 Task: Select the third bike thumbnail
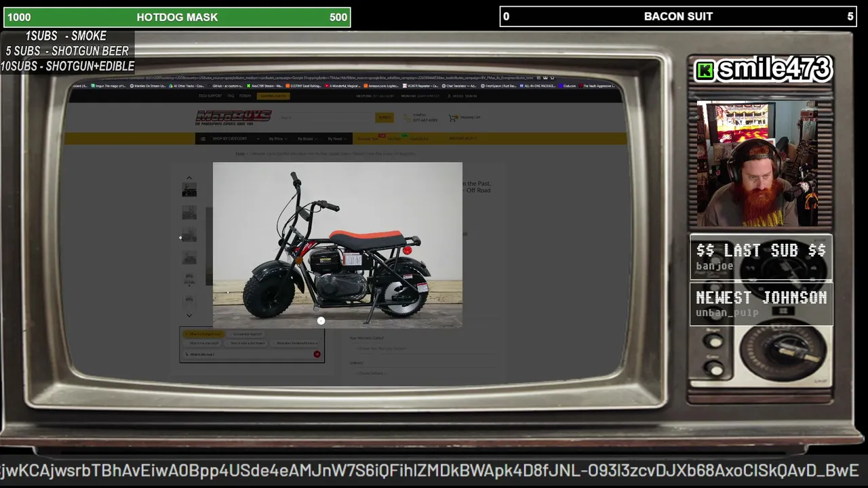coord(189,235)
